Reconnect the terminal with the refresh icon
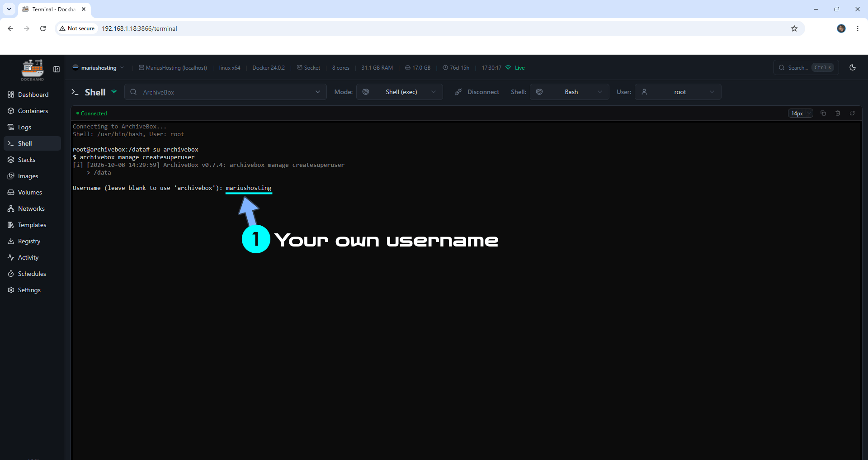 [x=852, y=113]
